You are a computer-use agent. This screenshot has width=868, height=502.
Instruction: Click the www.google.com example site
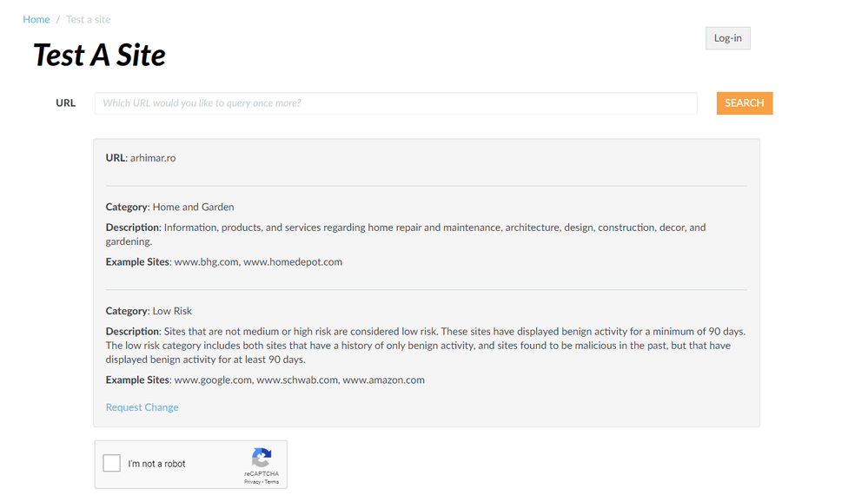[x=213, y=380]
